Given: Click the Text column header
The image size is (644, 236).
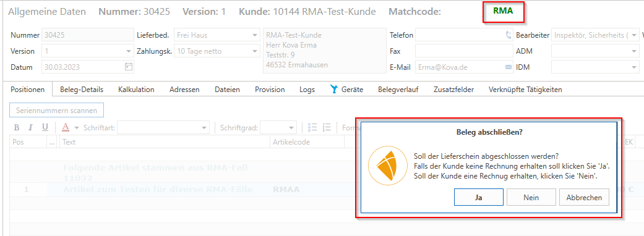Looking at the screenshot, I should (x=165, y=142).
